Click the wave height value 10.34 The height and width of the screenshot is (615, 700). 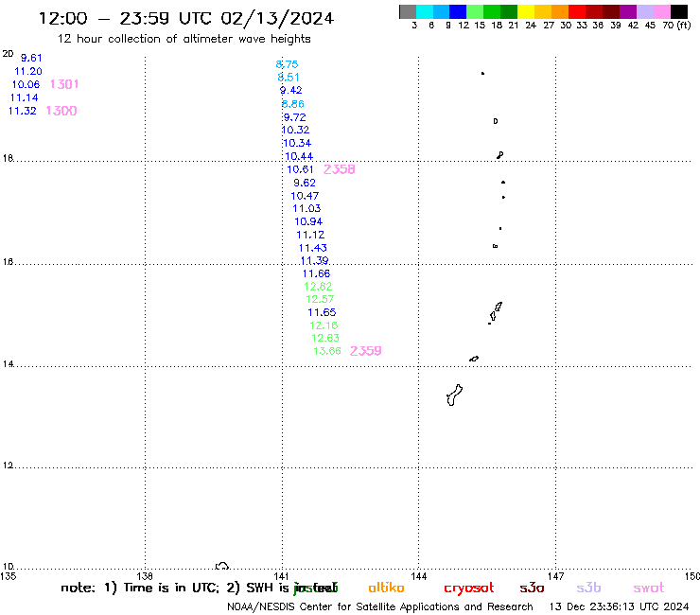point(297,144)
